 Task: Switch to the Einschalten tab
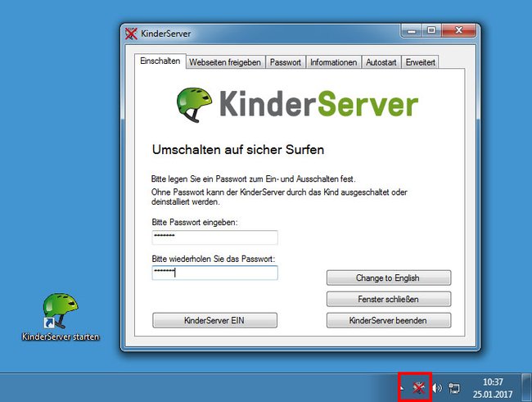(x=160, y=61)
